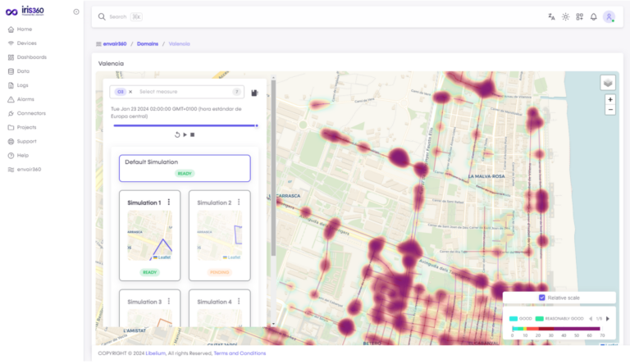Screen dimensions: 630x364
Task: Remove the O3 measure tag
Action: click(x=130, y=92)
